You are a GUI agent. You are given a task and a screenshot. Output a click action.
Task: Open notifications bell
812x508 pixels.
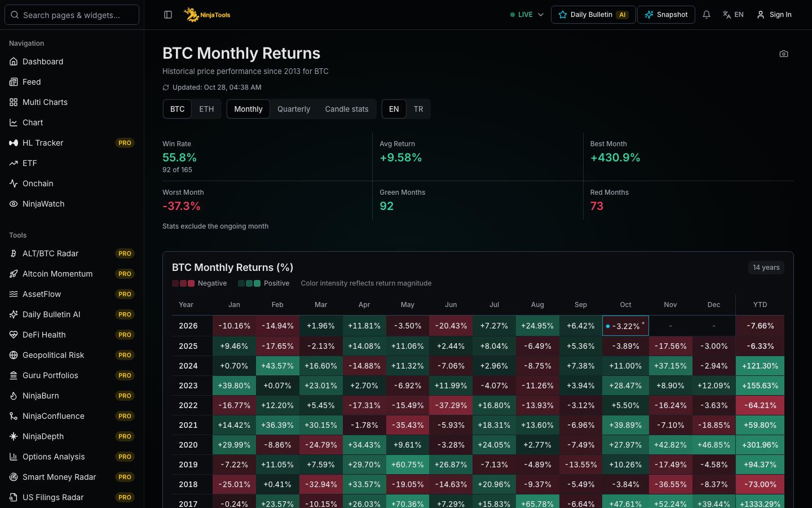(707, 15)
